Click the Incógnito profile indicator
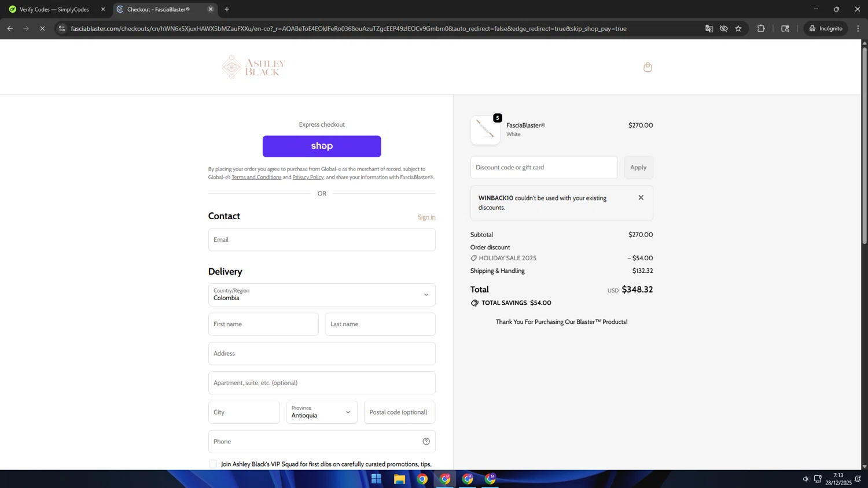Image resolution: width=868 pixels, height=488 pixels. pyautogui.click(x=826, y=28)
